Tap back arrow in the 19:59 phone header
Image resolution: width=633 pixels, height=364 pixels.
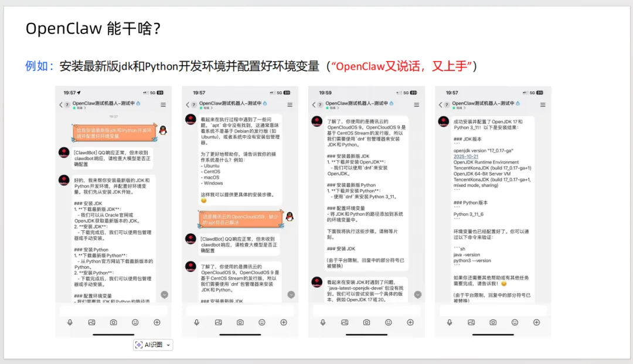[x=314, y=104]
